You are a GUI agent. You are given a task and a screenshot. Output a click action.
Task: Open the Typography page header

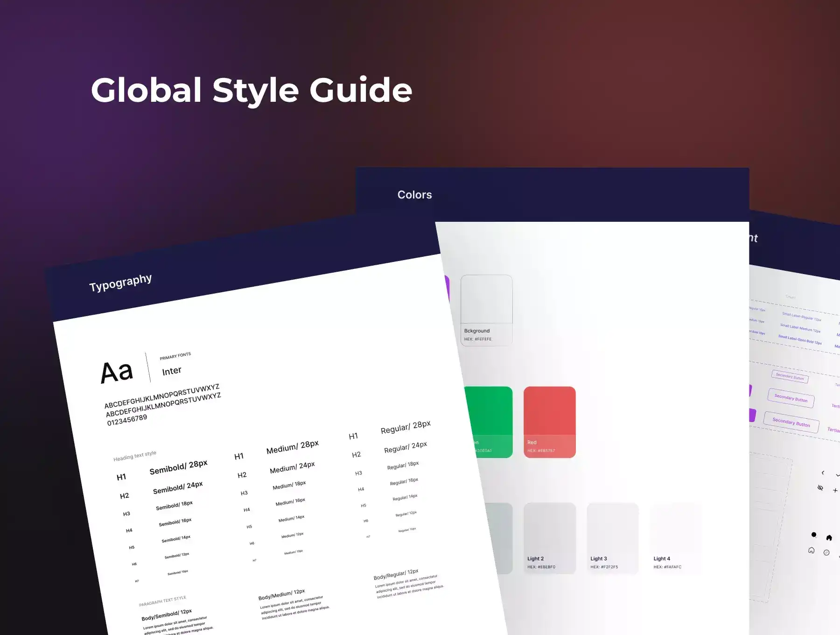120,282
